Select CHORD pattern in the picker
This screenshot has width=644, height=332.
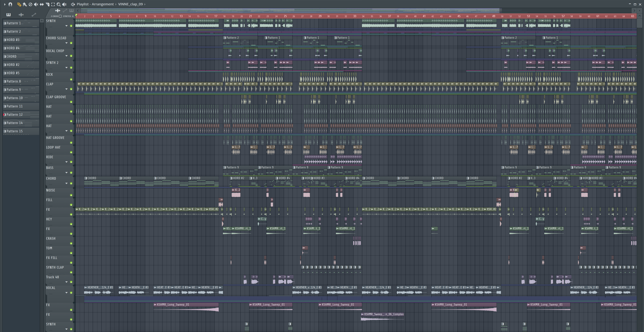(21, 57)
